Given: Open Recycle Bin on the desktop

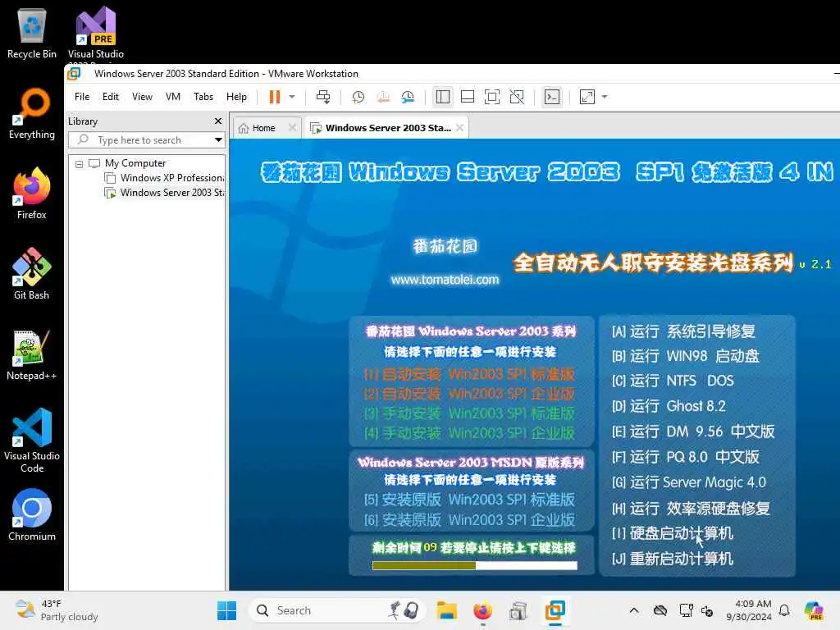Looking at the screenshot, I should point(32,34).
